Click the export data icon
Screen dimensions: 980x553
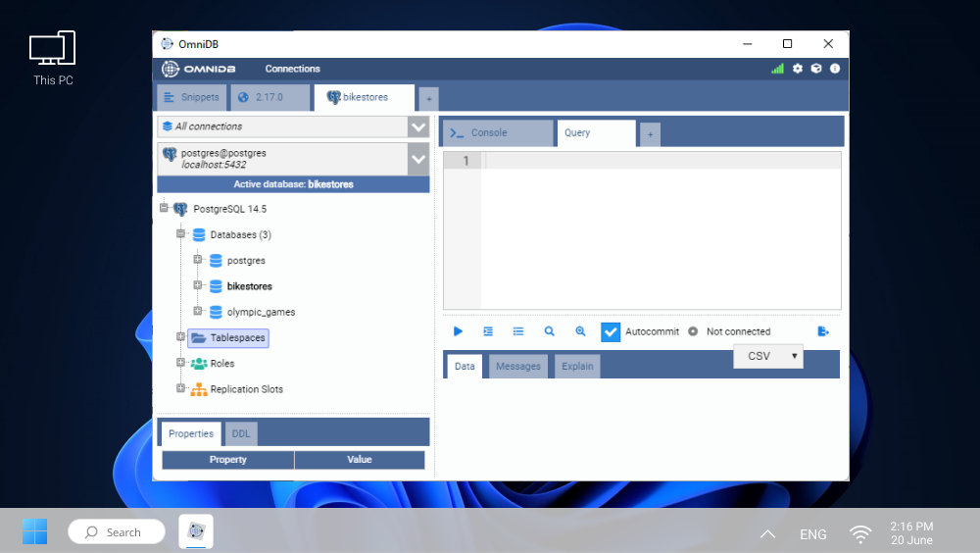(x=823, y=331)
